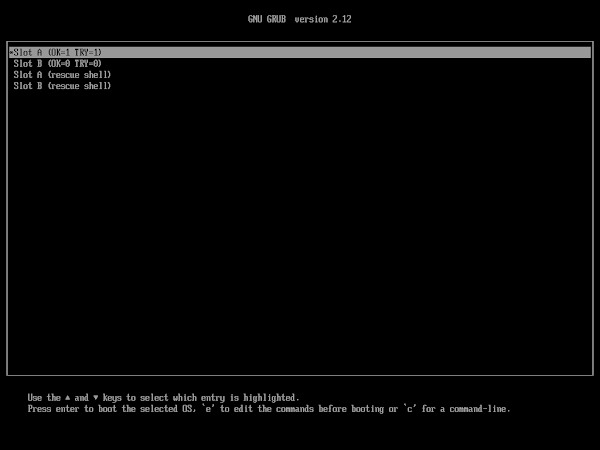Click the line starting "Use the" in the help text
This screenshot has width=600, height=450.
pyautogui.click(x=163, y=398)
